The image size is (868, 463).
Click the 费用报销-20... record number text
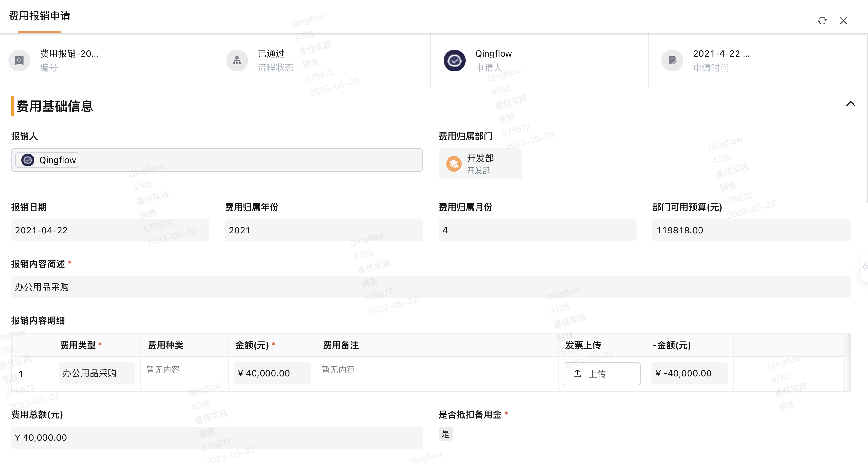click(x=69, y=53)
